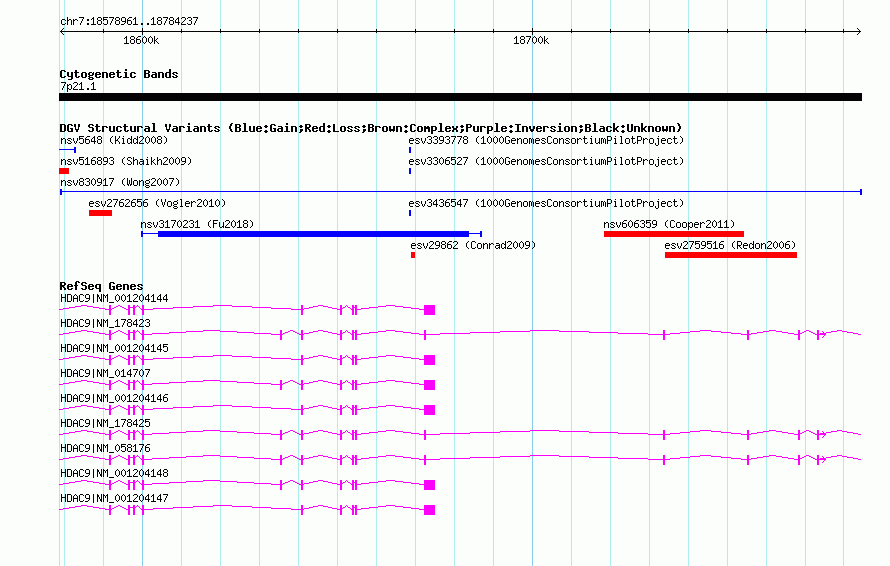The image size is (890, 566).
Task: Click the blue nsv5648 gain bar
Action: click(68, 150)
